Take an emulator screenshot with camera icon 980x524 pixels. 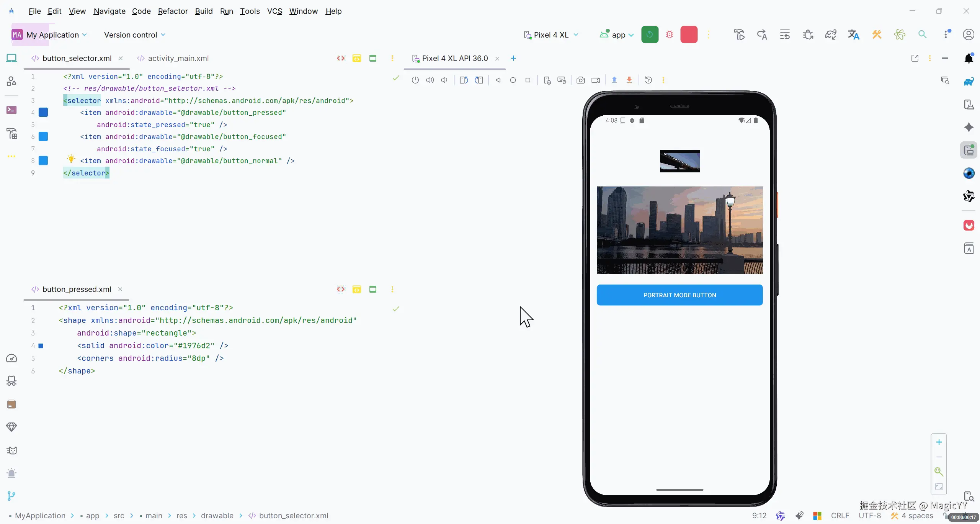(580, 80)
